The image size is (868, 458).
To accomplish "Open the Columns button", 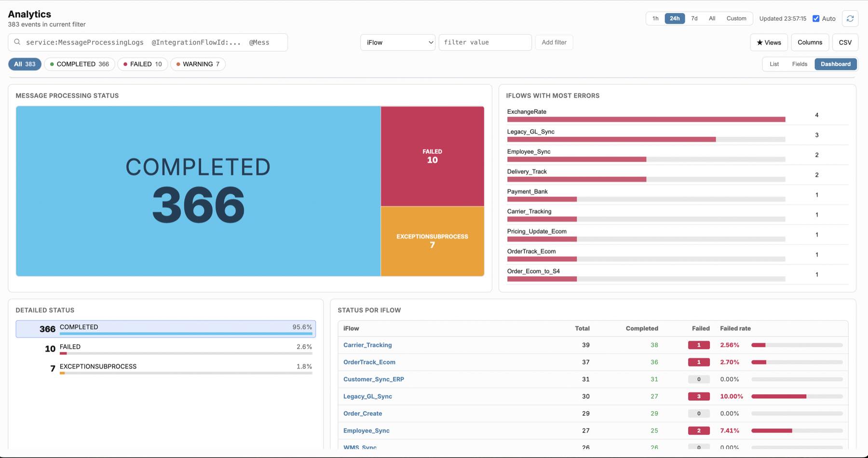I will coord(810,42).
